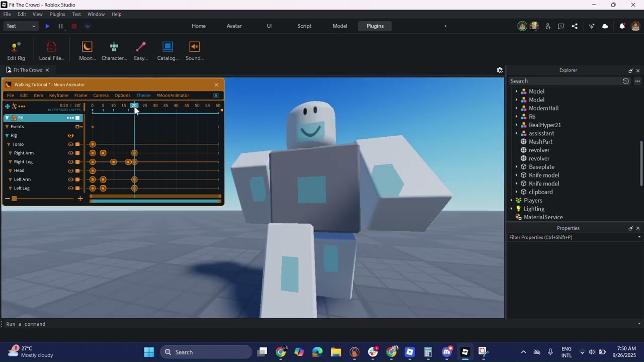
Task: Open the Local File plugin
Action: coord(51,51)
